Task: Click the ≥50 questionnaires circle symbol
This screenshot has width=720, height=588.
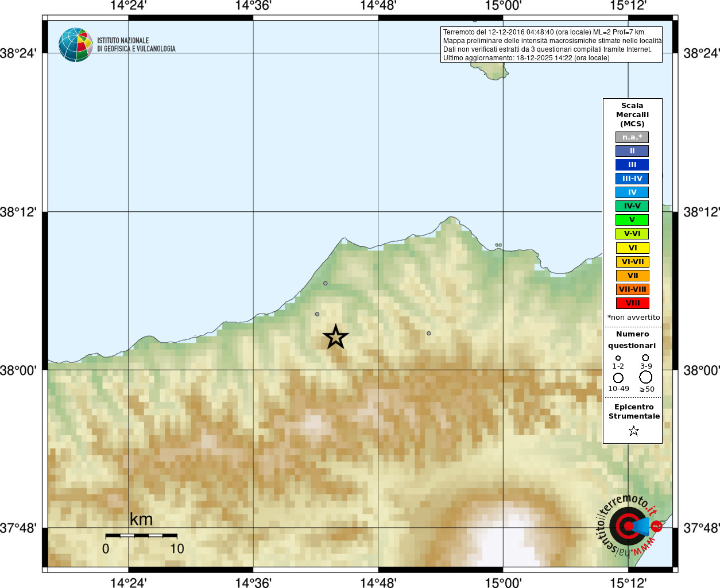Action: pyautogui.click(x=646, y=377)
